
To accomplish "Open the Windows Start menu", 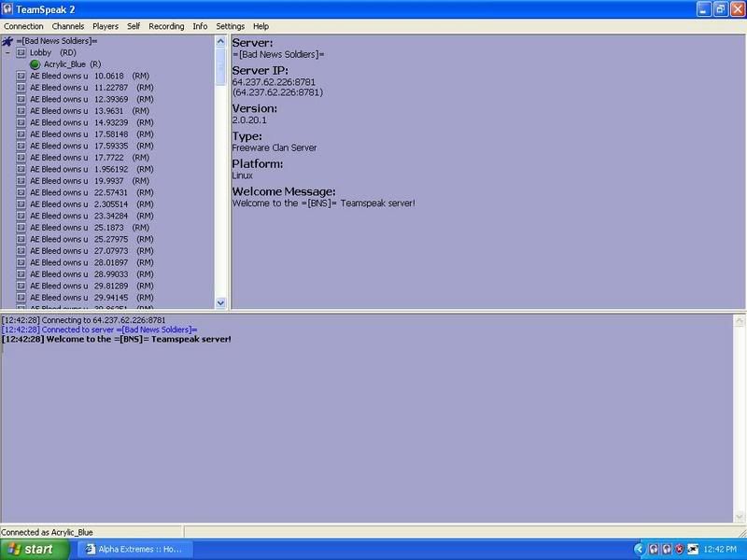I will tap(35, 550).
